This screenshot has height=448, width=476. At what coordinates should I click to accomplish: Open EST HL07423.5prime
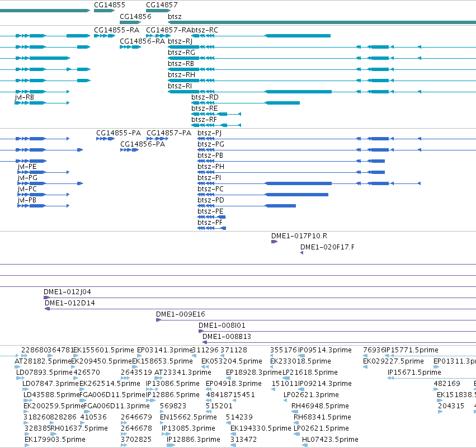[330, 440]
